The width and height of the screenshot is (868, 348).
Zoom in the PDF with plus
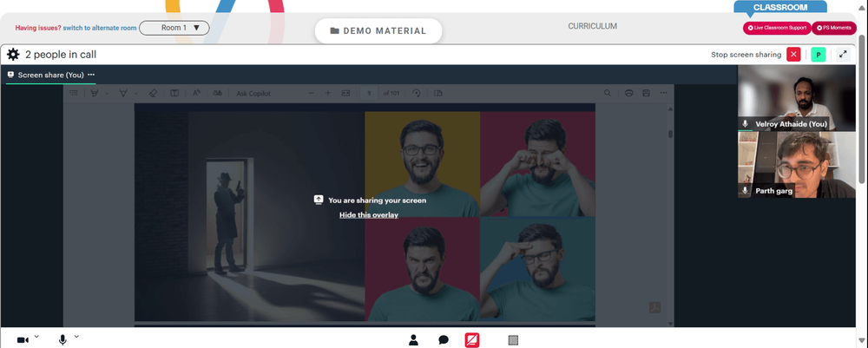point(328,93)
